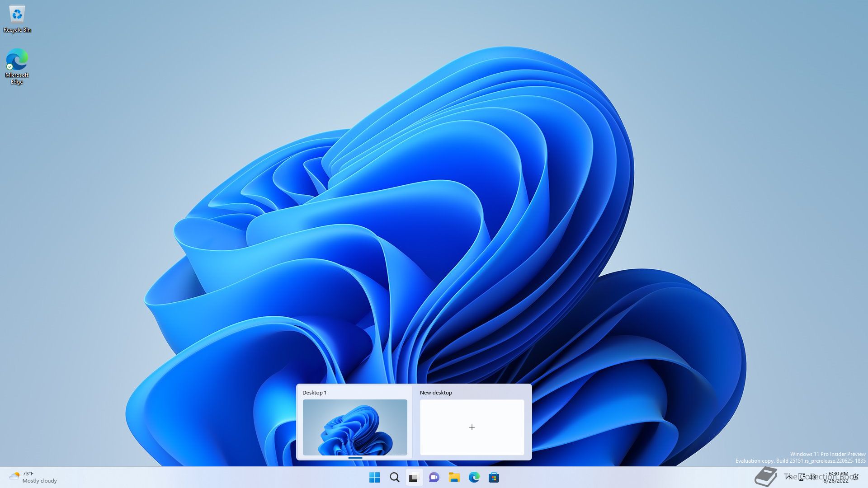Open File Explorer from taskbar
The image size is (868, 488).
454,477
